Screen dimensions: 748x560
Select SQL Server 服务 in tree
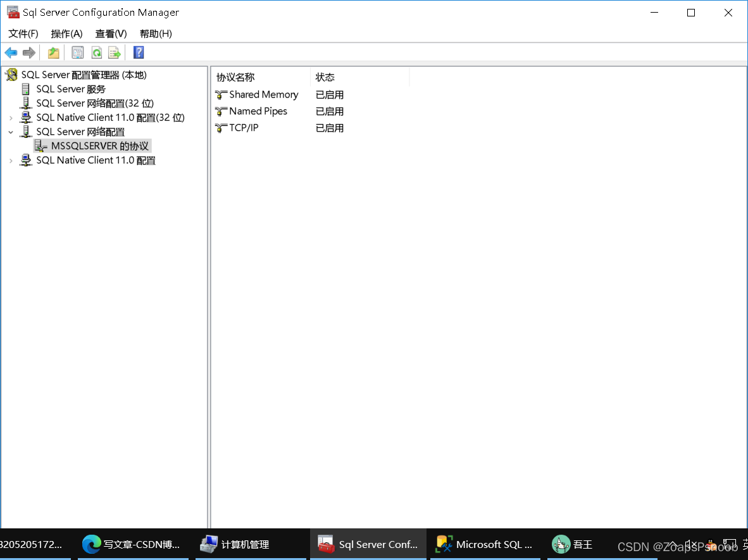[71, 89]
